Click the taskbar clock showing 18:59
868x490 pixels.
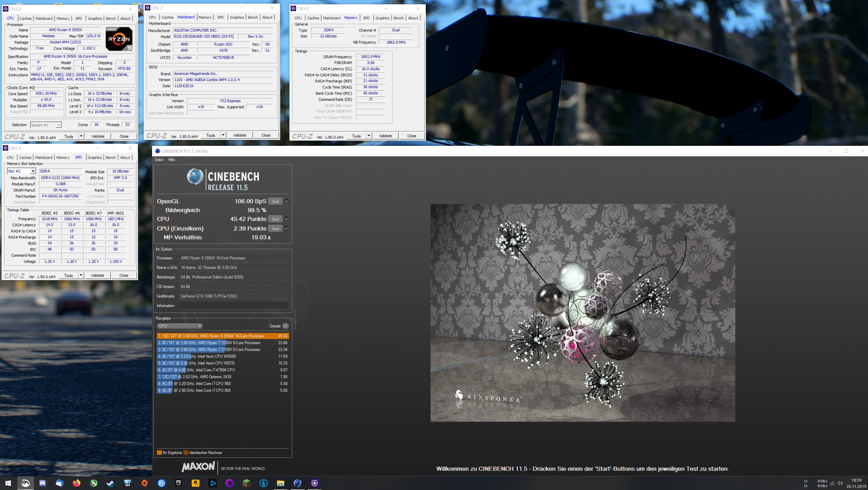tap(856, 480)
